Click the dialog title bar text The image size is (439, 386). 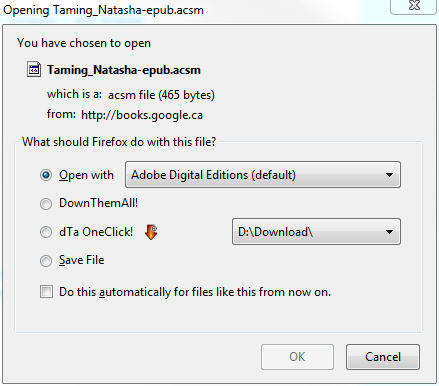coord(103,10)
